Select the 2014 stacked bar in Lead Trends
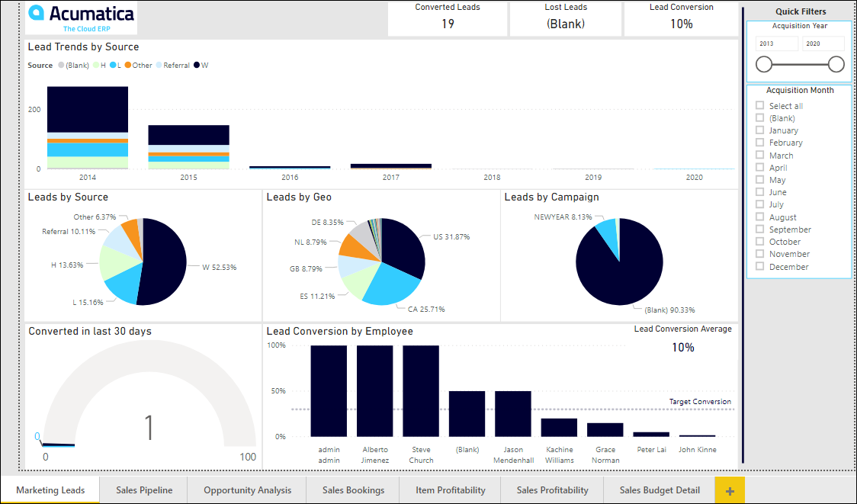857x504 pixels. click(x=87, y=127)
